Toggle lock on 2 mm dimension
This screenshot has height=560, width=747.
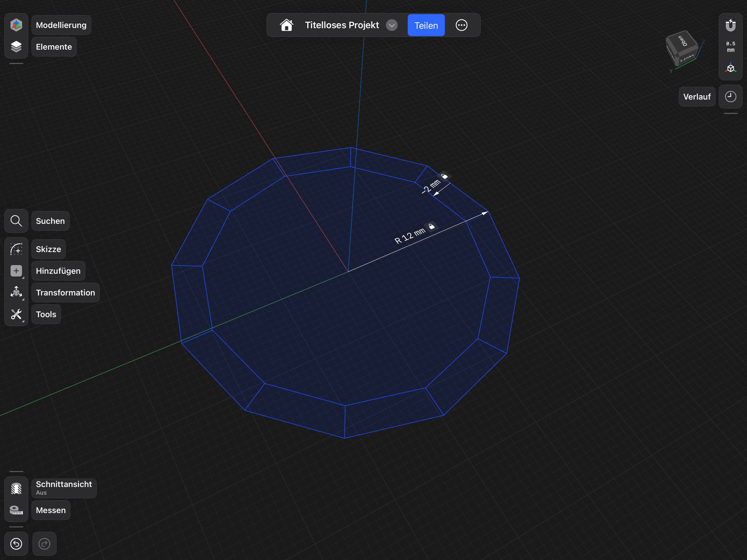[444, 176]
